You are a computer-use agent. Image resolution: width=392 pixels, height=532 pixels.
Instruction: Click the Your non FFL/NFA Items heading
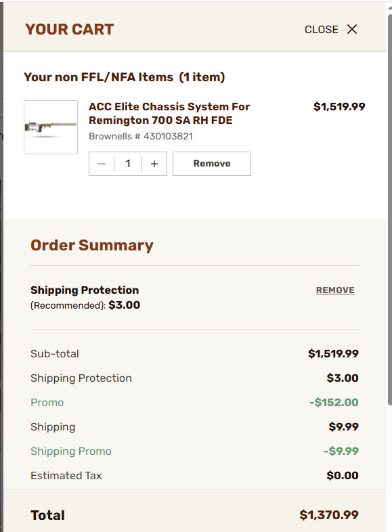pos(124,77)
